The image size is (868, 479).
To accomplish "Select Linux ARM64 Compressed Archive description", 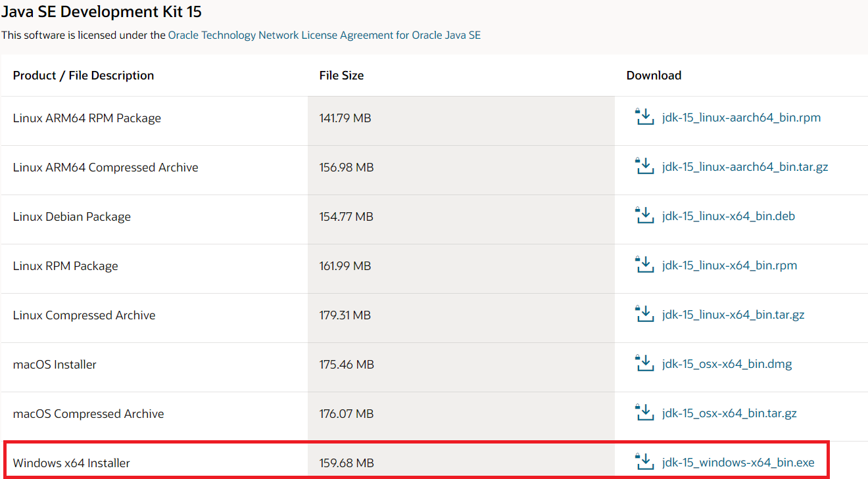I will pos(106,168).
